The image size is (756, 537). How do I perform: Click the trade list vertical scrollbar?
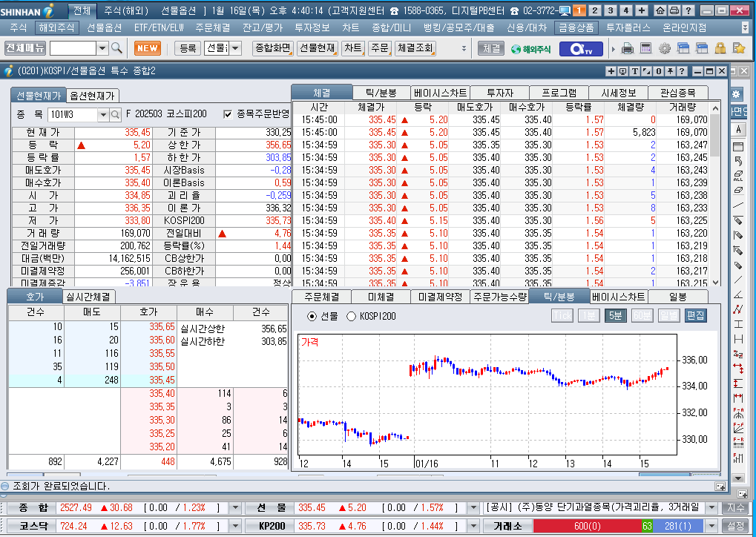(715, 195)
